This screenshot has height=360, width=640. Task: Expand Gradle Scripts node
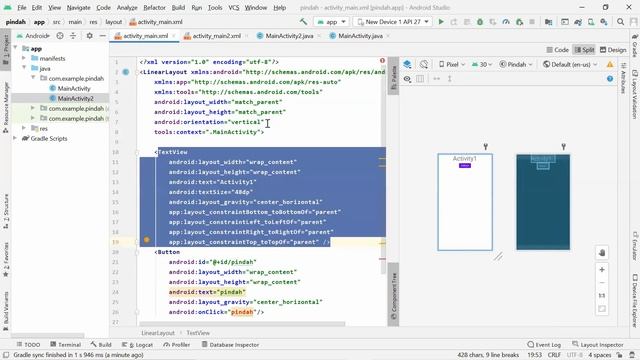click(15, 138)
